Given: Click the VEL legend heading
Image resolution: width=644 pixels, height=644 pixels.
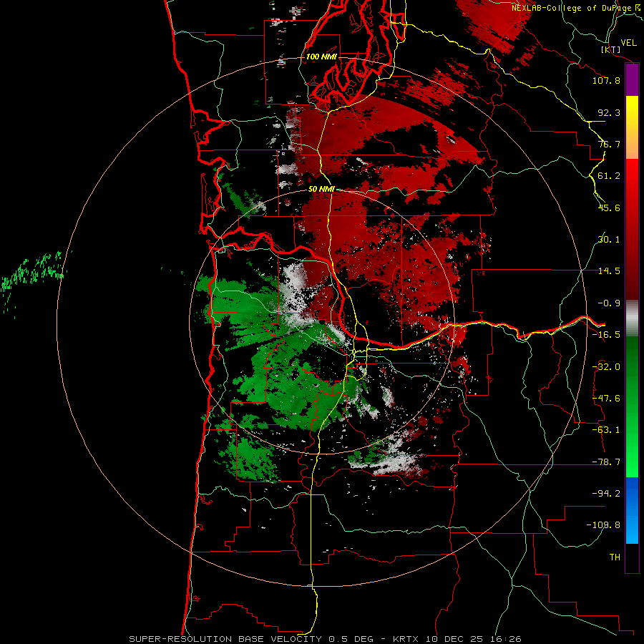Looking at the screenshot, I should point(628,43).
